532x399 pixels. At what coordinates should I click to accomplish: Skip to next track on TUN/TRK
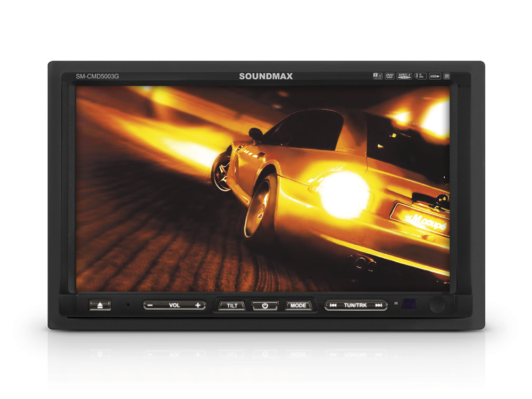click(379, 305)
